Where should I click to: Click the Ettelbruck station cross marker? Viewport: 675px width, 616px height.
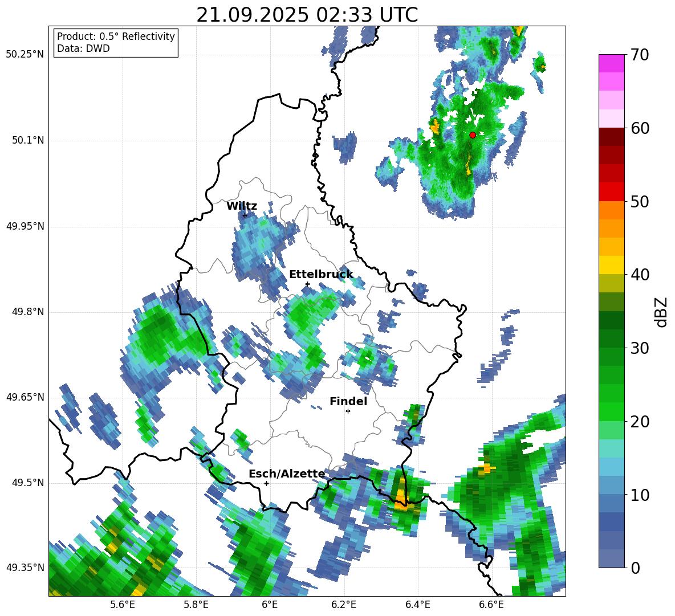click(x=307, y=284)
